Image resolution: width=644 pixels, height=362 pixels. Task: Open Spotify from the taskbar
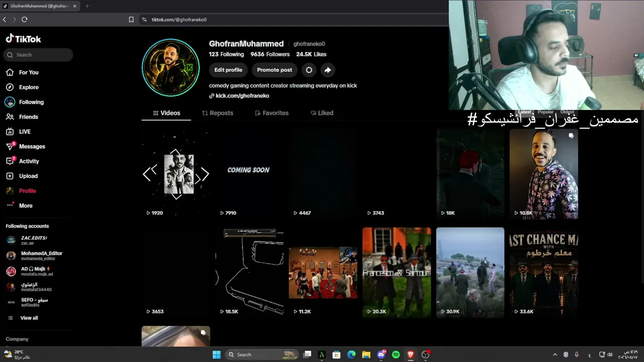[x=396, y=354]
